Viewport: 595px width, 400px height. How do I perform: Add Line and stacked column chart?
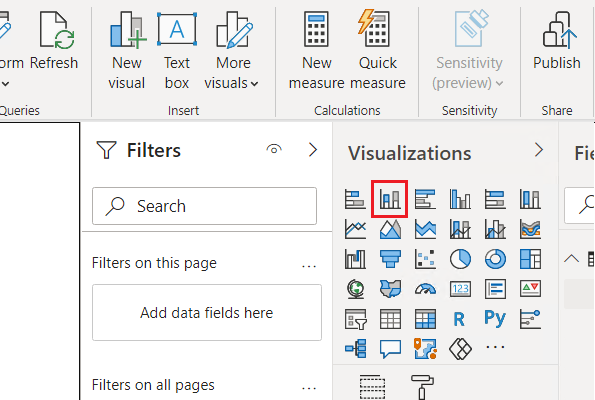(460, 229)
